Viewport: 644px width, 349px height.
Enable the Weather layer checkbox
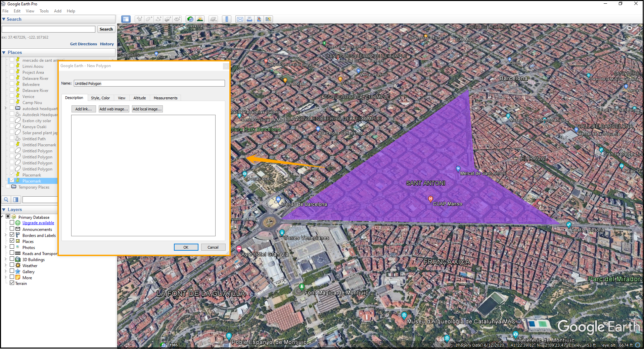click(12, 265)
